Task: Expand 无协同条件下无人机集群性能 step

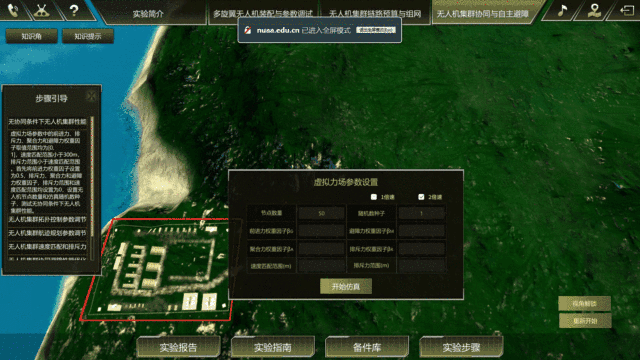Action: [x=48, y=122]
